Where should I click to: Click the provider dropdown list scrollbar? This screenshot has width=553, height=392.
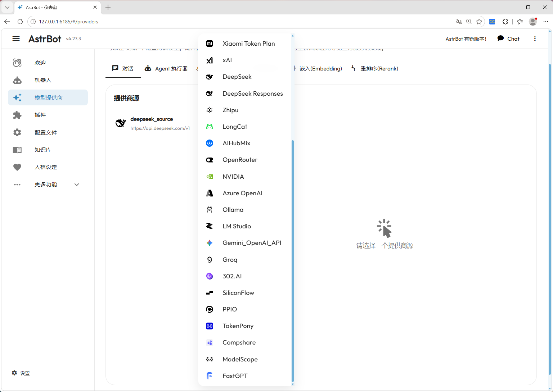[292, 261]
